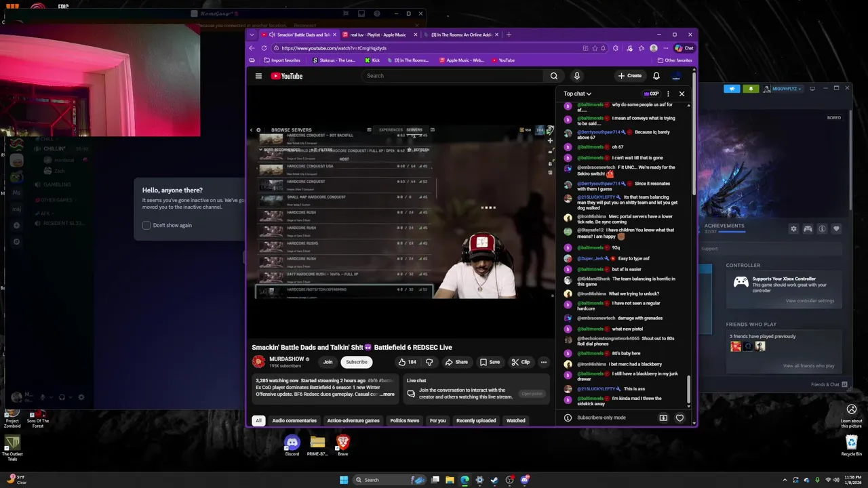Click the Create button on YouTube

click(629, 76)
